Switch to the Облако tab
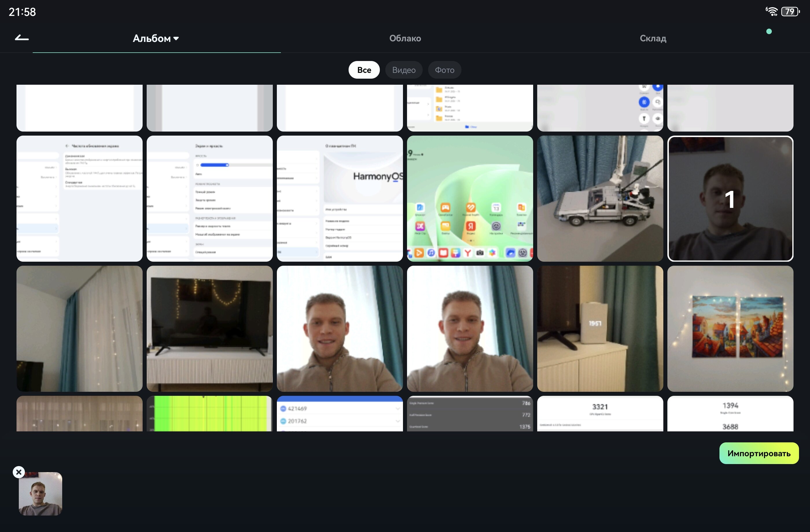Screen dimensions: 810x532 405,38
